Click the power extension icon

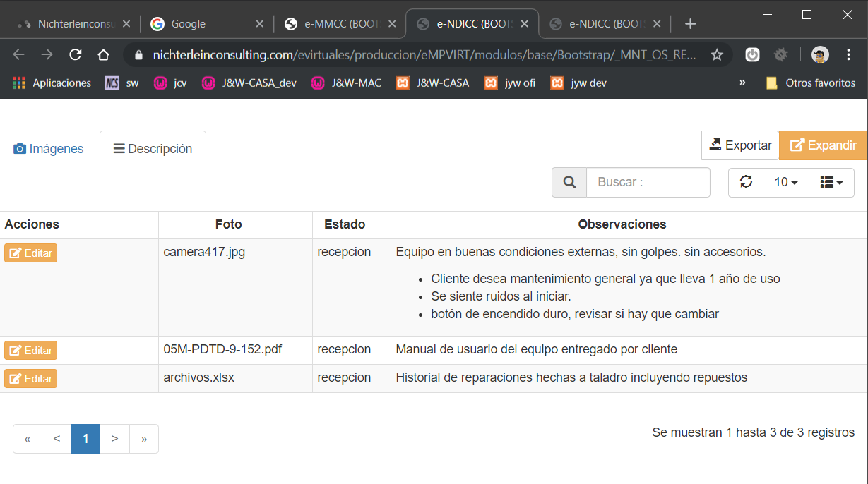click(753, 55)
